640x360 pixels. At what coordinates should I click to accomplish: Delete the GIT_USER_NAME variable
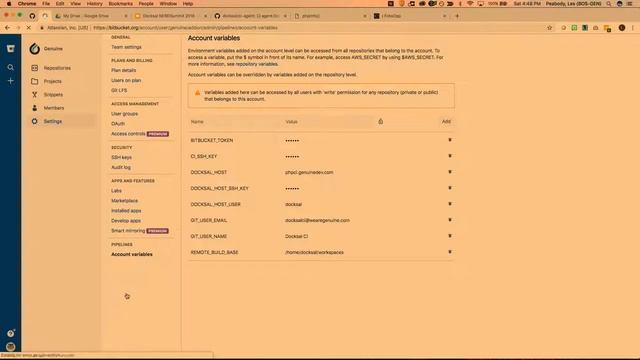pos(450,236)
